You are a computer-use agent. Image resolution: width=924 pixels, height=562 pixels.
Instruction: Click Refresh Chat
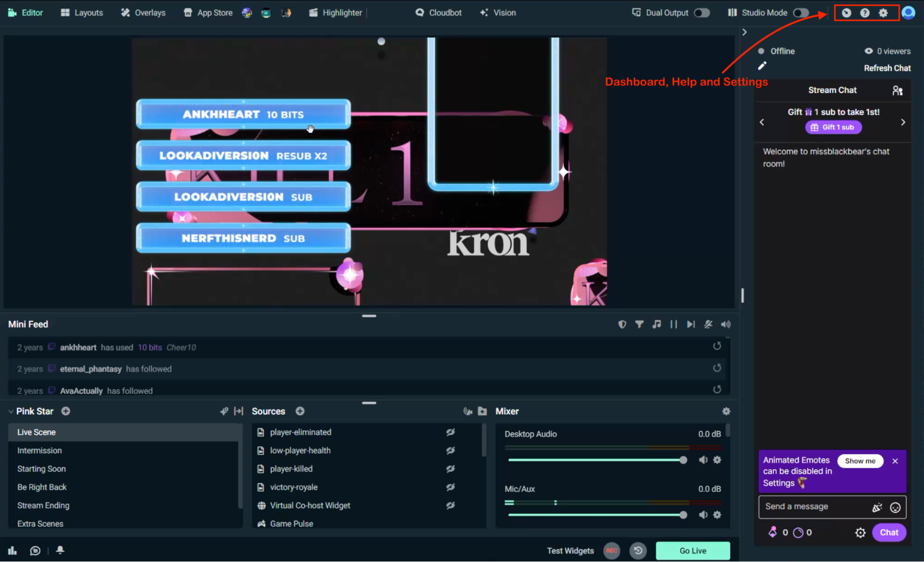(887, 68)
